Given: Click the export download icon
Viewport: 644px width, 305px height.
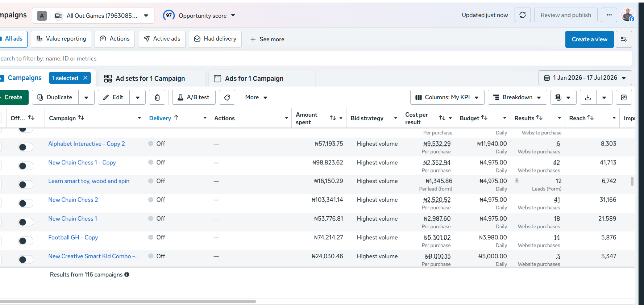Looking at the screenshot, I should pos(588,97).
